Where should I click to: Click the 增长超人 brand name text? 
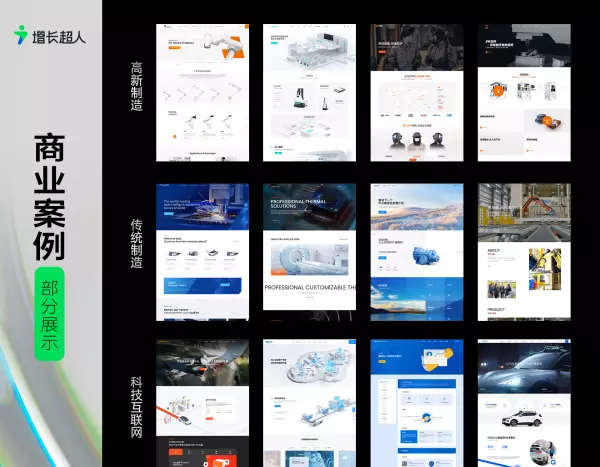coord(59,38)
